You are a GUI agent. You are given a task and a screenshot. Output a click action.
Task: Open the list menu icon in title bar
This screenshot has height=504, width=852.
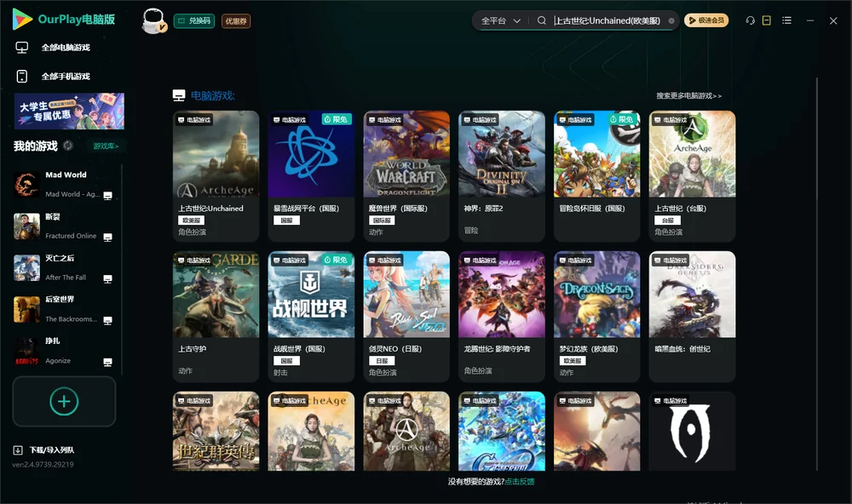786,20
